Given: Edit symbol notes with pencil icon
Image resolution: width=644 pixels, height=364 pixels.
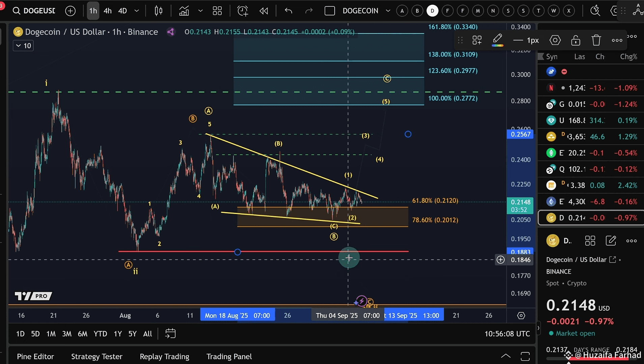Looking at the screenshot, I should [611, 241].
